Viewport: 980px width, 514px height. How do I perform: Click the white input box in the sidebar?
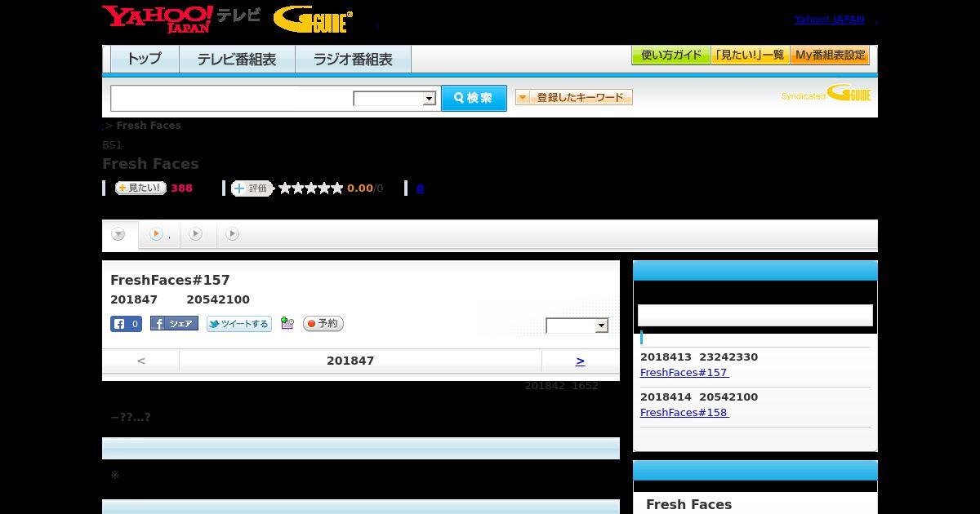(x=755, y=316)
